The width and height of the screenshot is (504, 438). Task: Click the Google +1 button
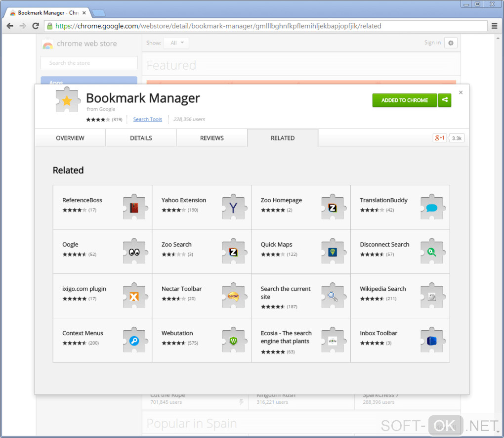(x=439, y=138)
